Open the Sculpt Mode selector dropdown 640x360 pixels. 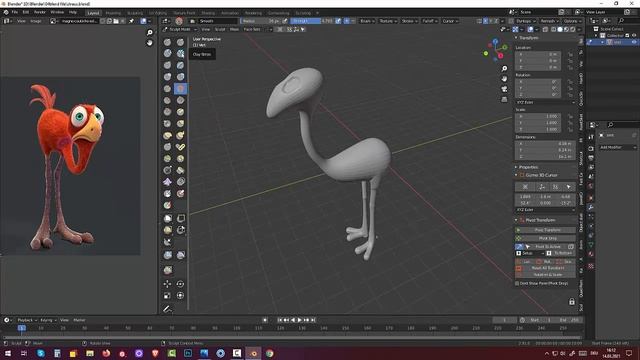180,29
